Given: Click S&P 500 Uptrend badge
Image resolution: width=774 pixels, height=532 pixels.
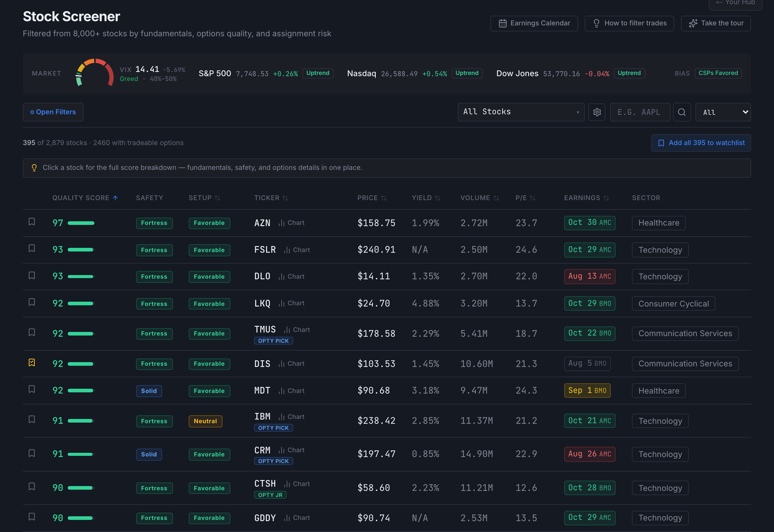Looking at the screenshot, I should [318, 73].
